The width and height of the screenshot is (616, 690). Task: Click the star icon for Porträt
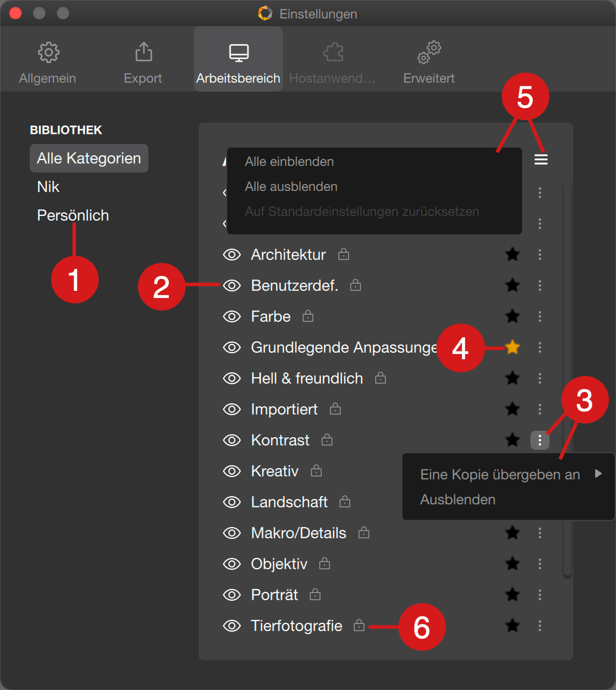(512, 594)
